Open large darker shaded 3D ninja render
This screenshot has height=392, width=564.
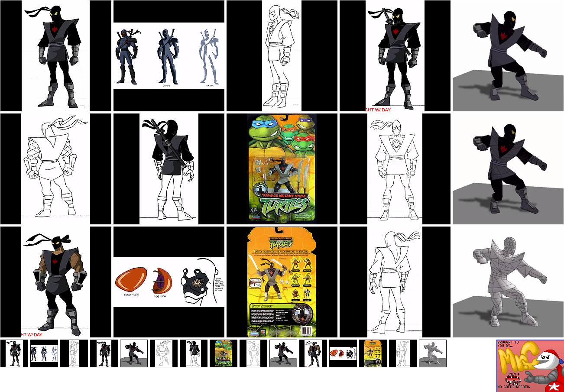pyautogui.click(x=508, y=169)
